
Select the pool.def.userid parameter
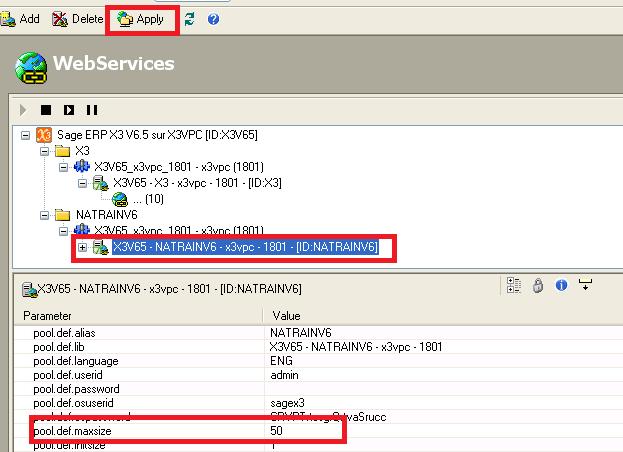[x=68, y=375]
